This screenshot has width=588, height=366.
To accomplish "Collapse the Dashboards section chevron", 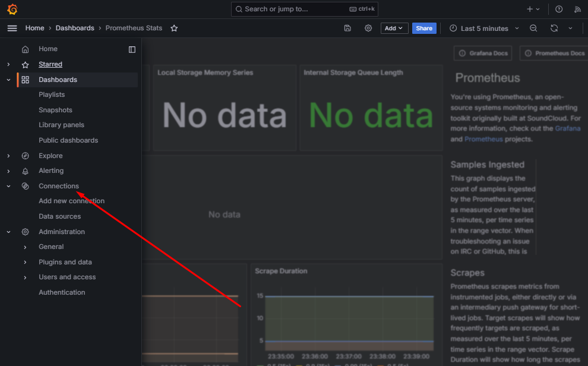I will tap(9, 80).
